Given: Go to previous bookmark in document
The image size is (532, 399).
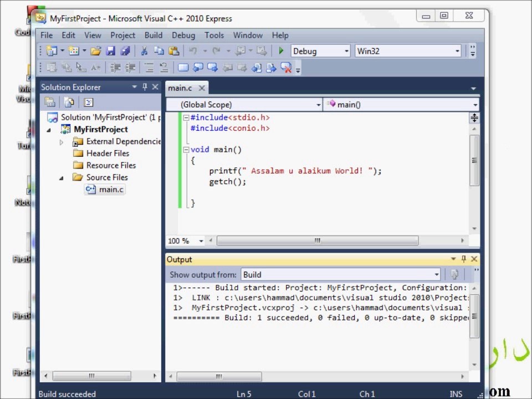Looking at the screenshot, I should (x=257, y=68).
